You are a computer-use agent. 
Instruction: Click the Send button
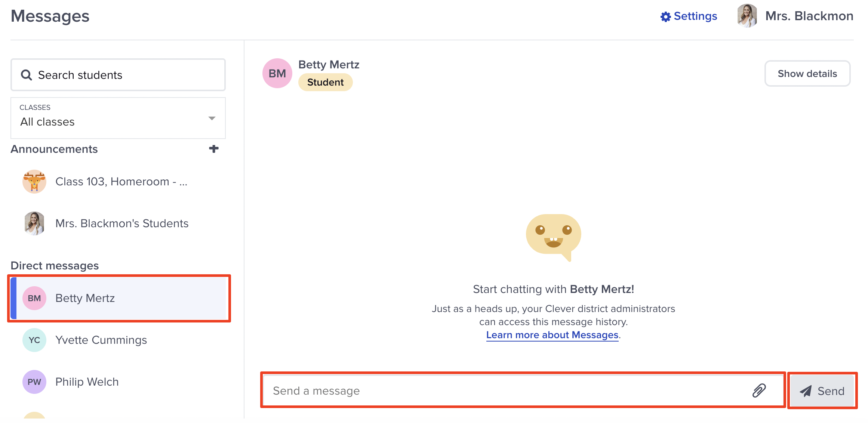click(822, 391)
